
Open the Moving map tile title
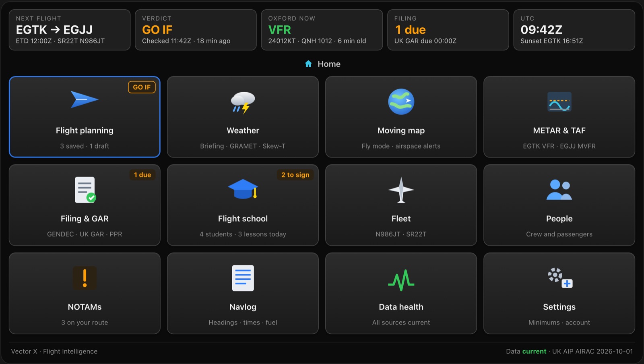coord(401,130)
